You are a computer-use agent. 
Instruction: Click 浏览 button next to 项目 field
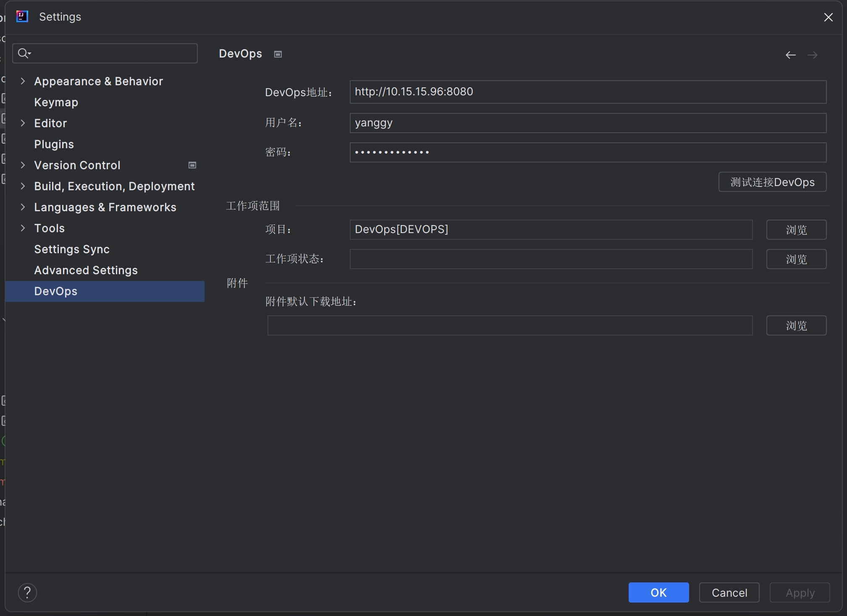(796, 230)
